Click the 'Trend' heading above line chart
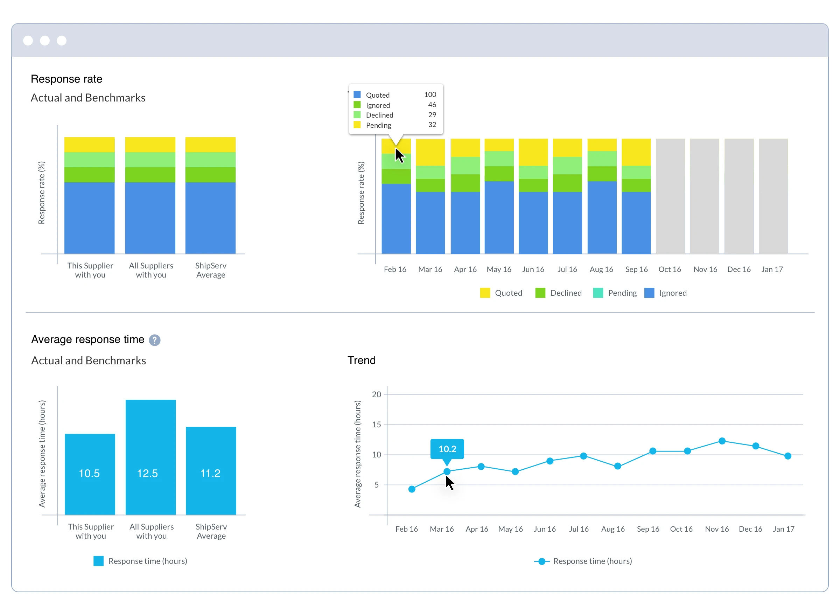 click(362, 360)
